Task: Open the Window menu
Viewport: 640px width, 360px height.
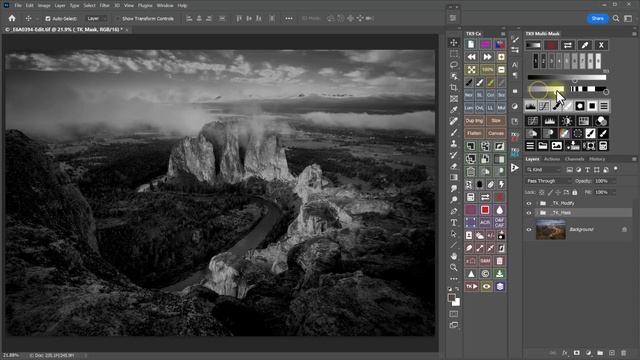Action: pos(165,6)
